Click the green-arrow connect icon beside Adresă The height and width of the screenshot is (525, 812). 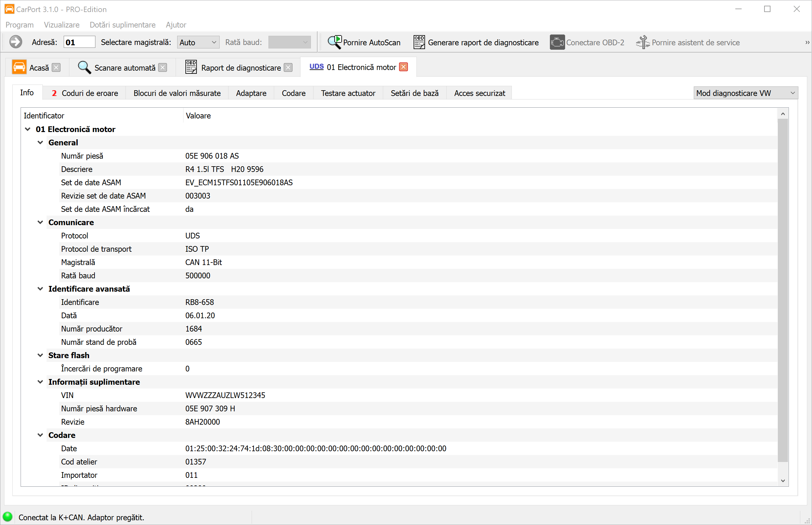(15, 42)
